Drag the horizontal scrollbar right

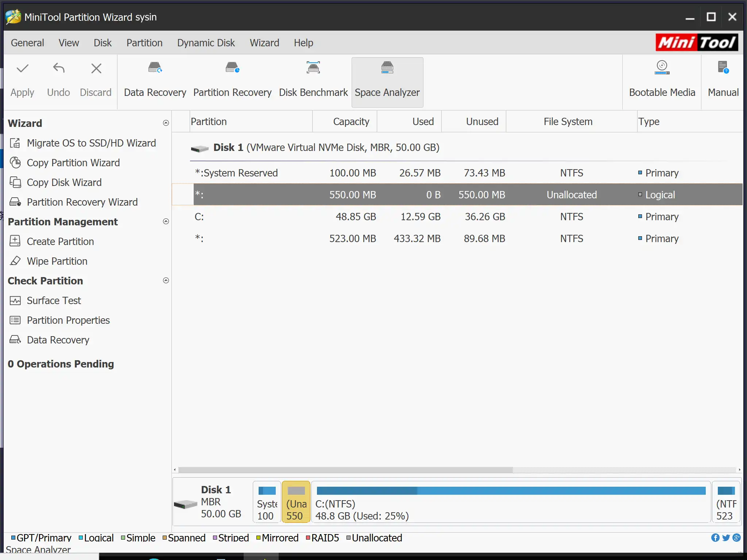tap(740, 469)
